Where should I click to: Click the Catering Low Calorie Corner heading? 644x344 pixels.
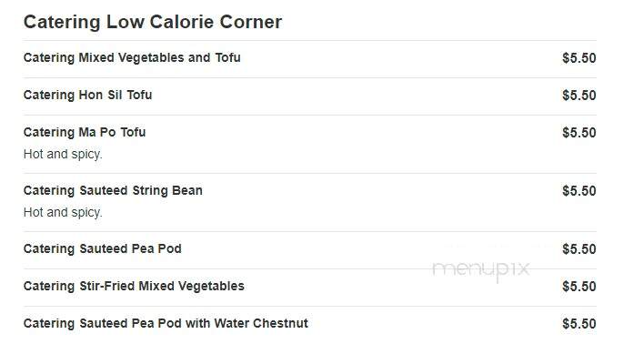(153, 22)
